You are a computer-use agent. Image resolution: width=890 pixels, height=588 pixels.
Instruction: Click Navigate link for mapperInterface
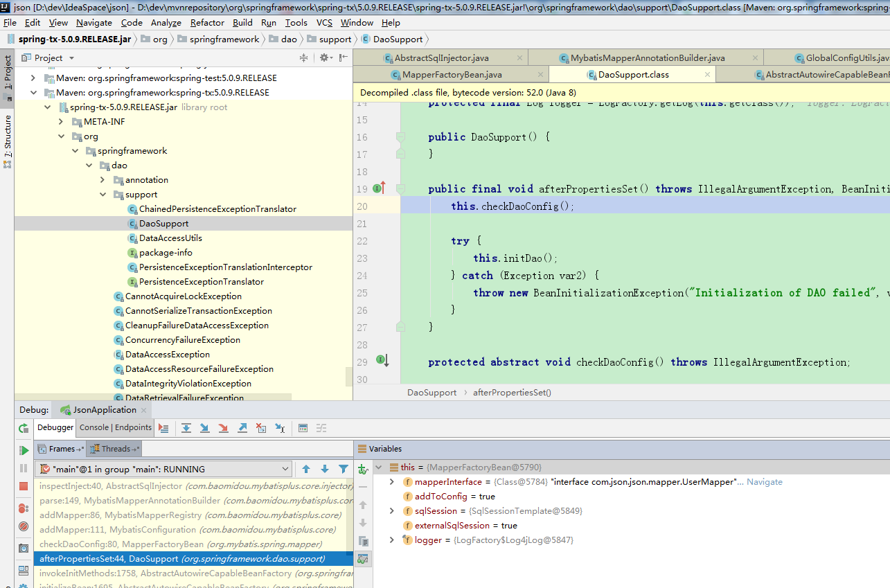[x=765, y=482]
